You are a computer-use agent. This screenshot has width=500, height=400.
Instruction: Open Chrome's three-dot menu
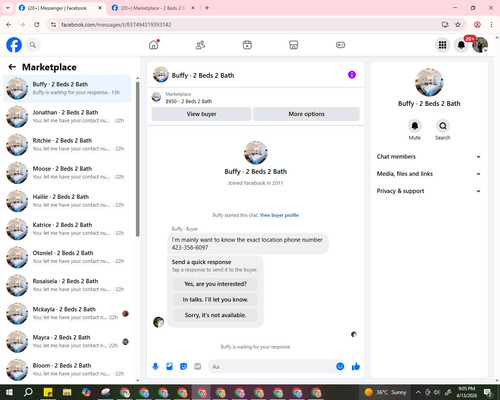point(491,25)
